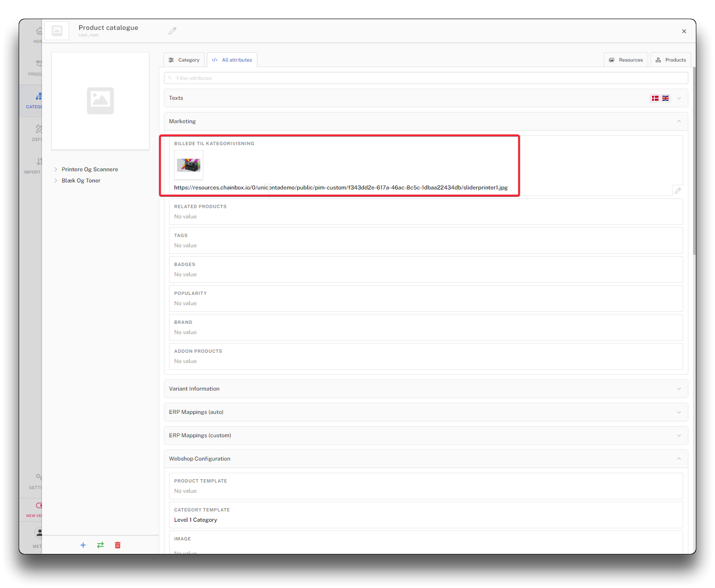Click the Brand attribute field
The width and height of the screenshot is (715, 588).
[426, 328]
